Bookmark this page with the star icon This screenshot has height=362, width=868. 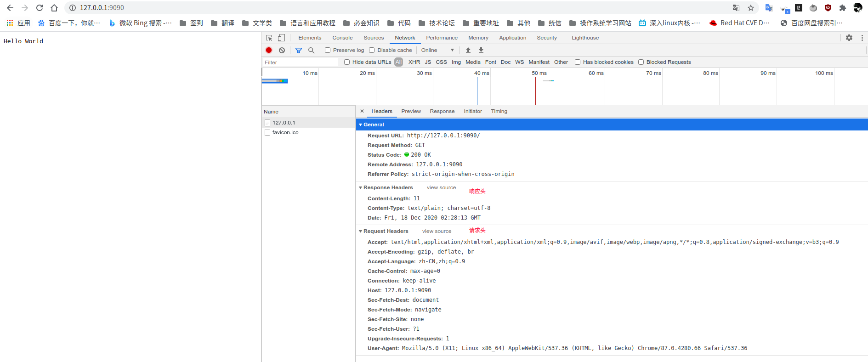click(x=751, y=8)
